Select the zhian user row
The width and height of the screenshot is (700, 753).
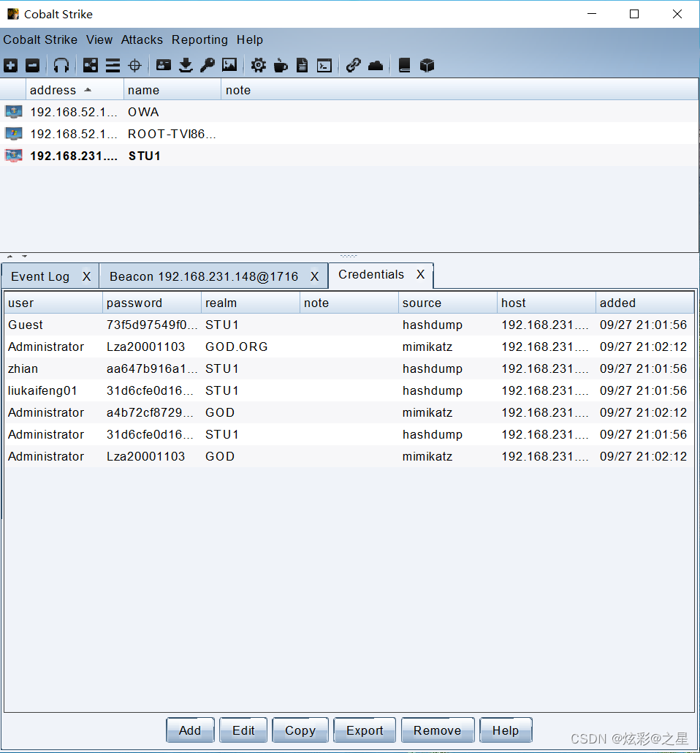(x=349, y=368)
